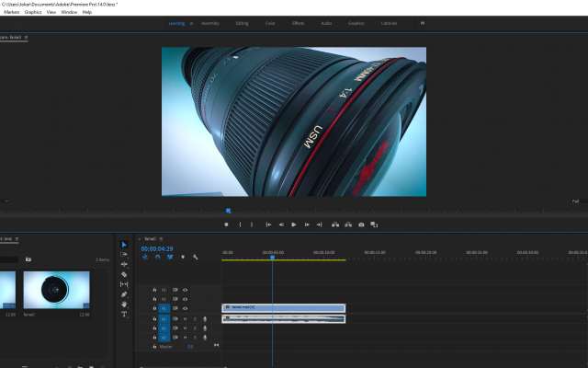Mute track A2

(x=185, y=328)
